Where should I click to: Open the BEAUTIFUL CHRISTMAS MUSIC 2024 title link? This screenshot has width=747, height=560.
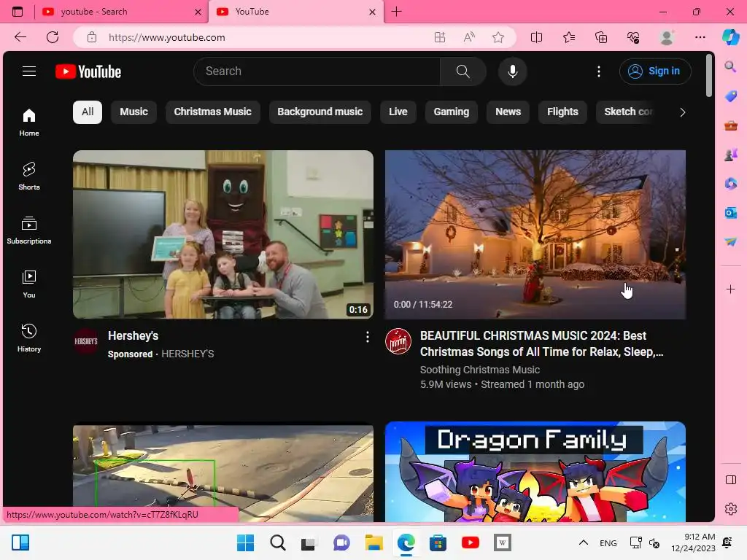[541, 343]
